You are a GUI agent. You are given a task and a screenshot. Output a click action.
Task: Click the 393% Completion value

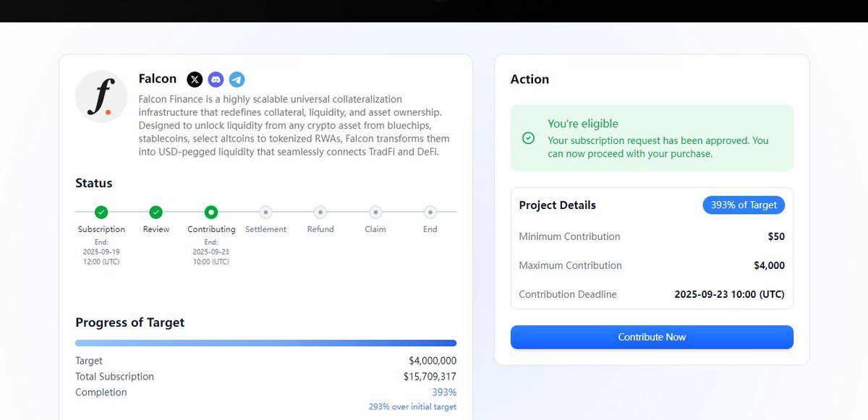[444, 393]
